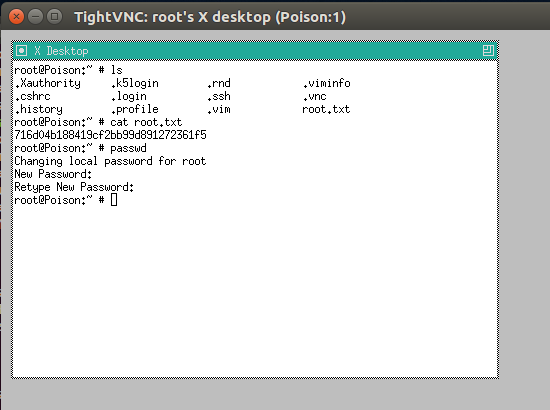Click the teal X Desktop title bar
The image size is (550, 410).
[x=255, y=51]
